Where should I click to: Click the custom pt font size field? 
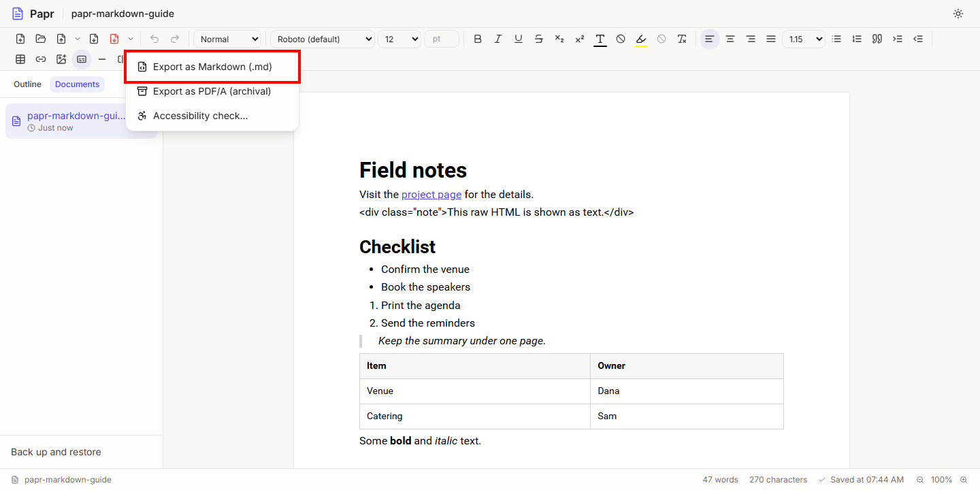pos(442,39)
